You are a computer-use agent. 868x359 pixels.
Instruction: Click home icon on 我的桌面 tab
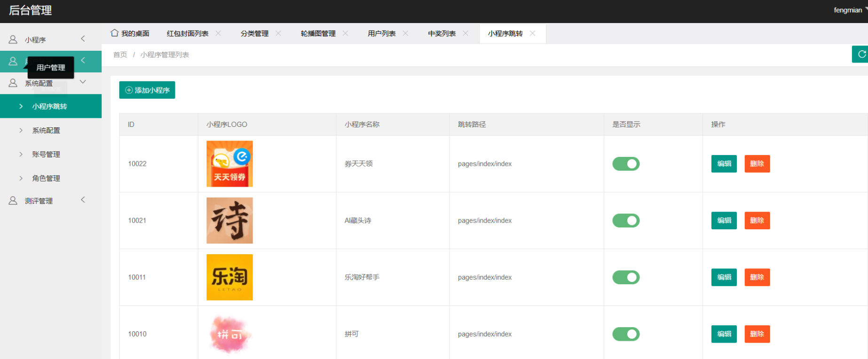(114, 33)
